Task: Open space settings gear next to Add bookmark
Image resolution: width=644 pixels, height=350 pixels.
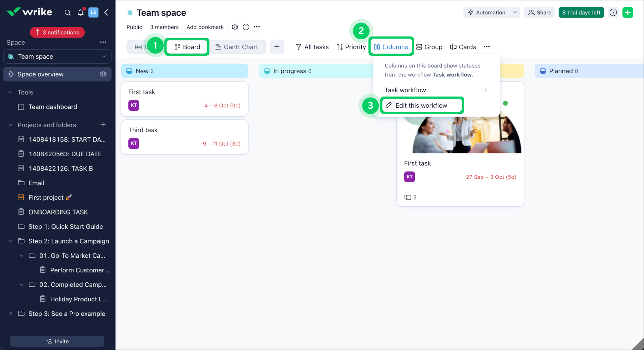Action: pos(235,27)
